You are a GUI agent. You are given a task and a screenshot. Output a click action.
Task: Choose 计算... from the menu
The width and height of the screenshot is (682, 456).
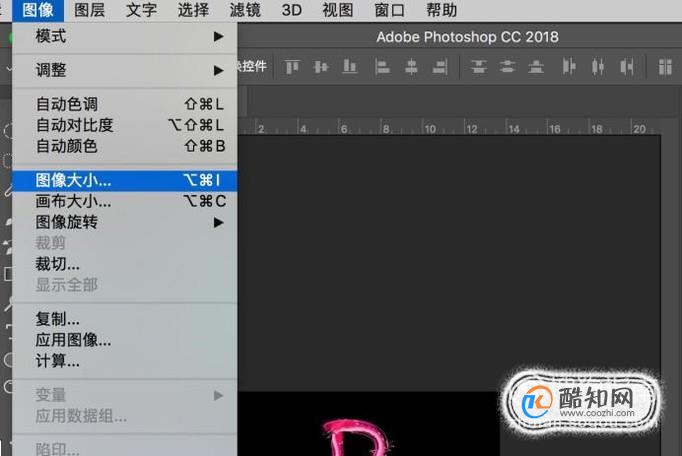124,361
